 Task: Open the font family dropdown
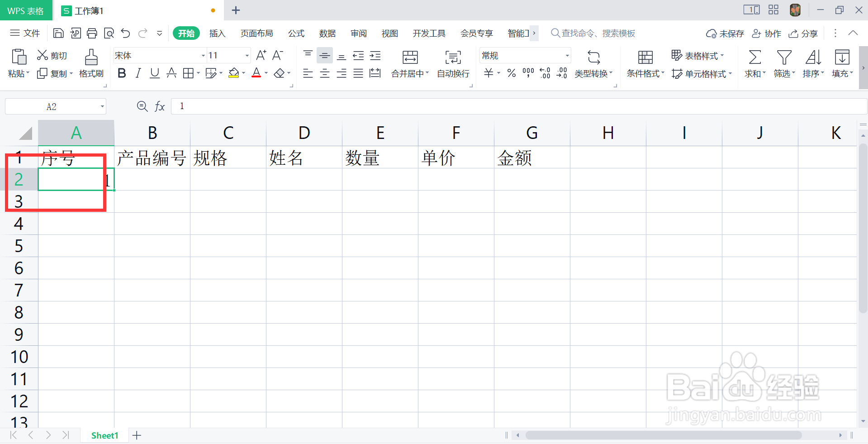tap(202, 55)
